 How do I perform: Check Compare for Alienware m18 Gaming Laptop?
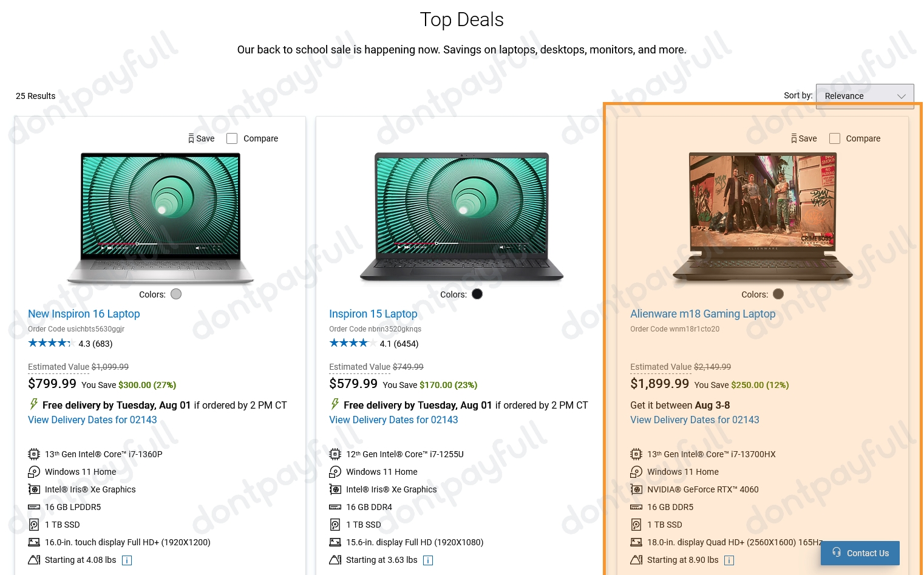835,138
